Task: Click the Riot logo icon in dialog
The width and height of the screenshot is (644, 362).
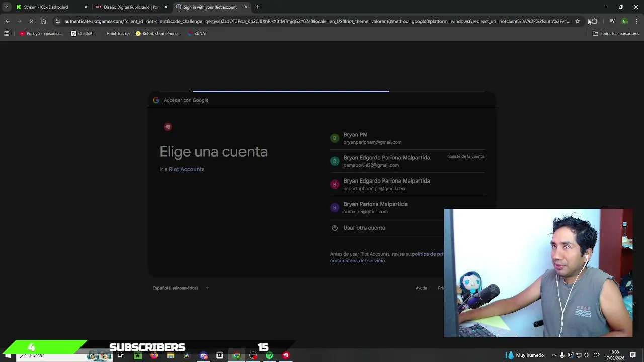Action: [x=168, y=127]
